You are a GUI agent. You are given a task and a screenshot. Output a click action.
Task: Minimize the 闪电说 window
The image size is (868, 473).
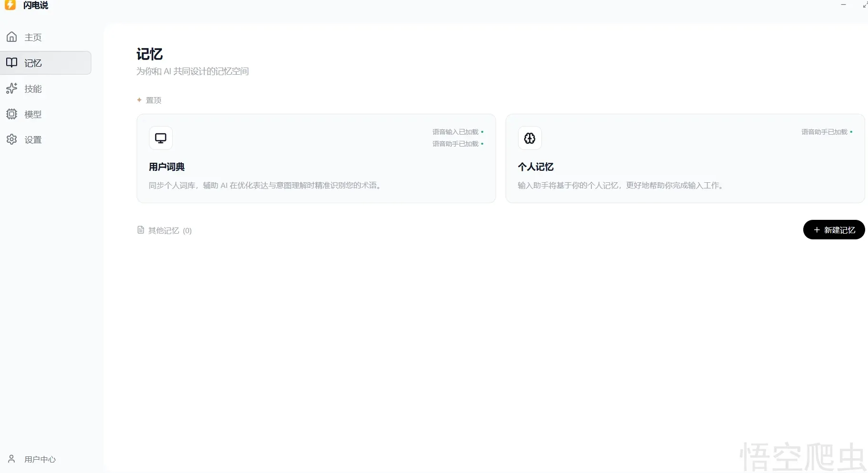click(843, 5)
